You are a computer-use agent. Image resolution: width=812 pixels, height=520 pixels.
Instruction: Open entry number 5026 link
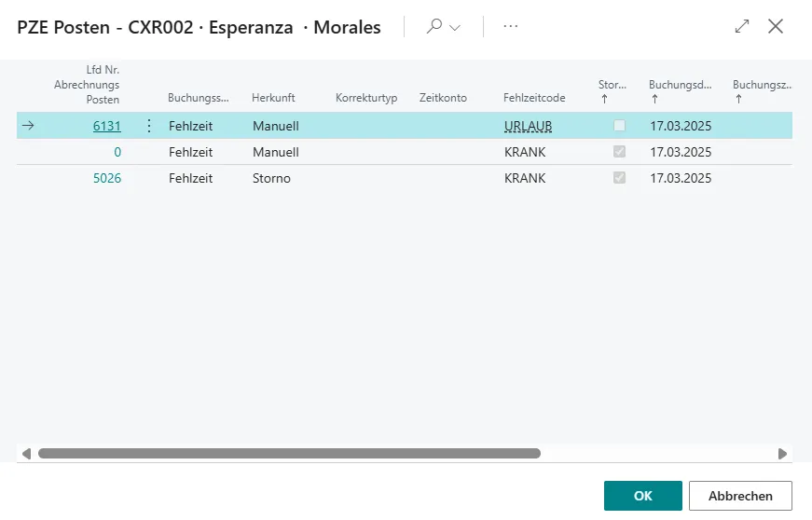click(107, 178)
